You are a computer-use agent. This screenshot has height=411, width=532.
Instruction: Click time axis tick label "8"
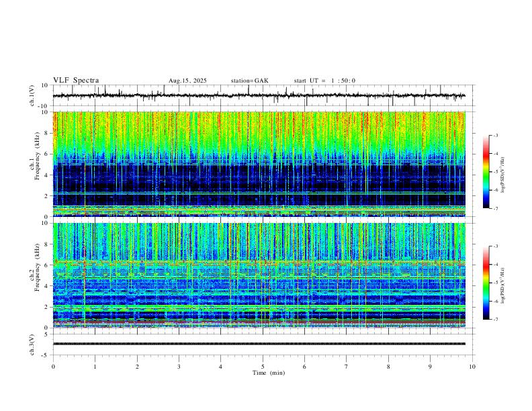coord(388,367)
